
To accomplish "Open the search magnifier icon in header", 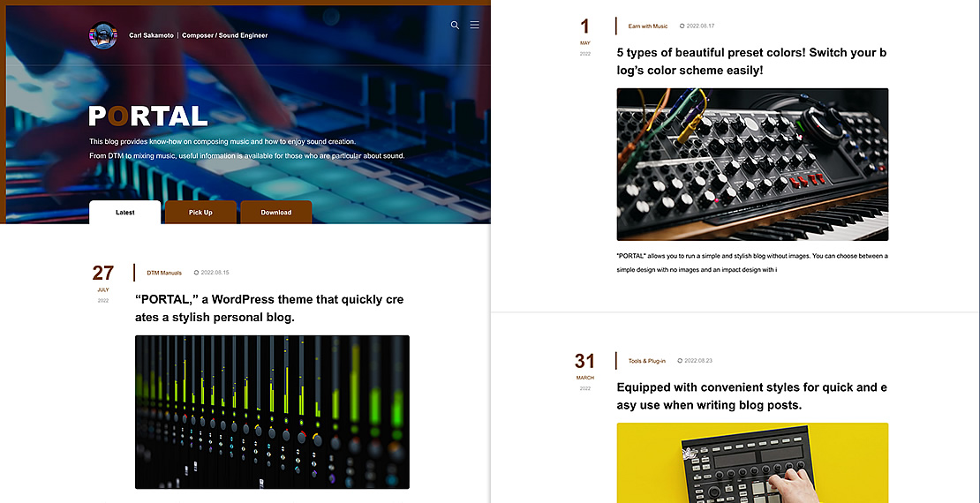I will tap(455, 25).
